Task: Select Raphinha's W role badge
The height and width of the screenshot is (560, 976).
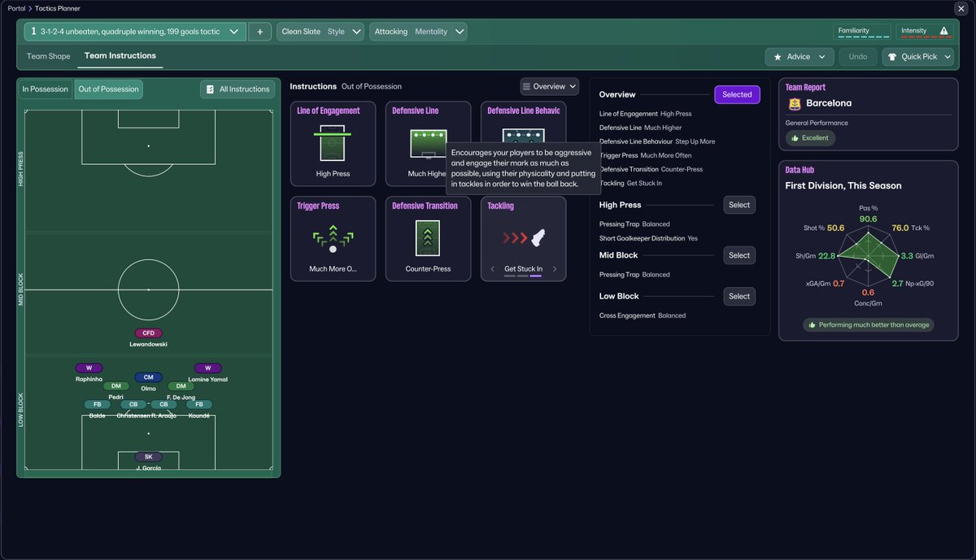Action: (89, 368)
